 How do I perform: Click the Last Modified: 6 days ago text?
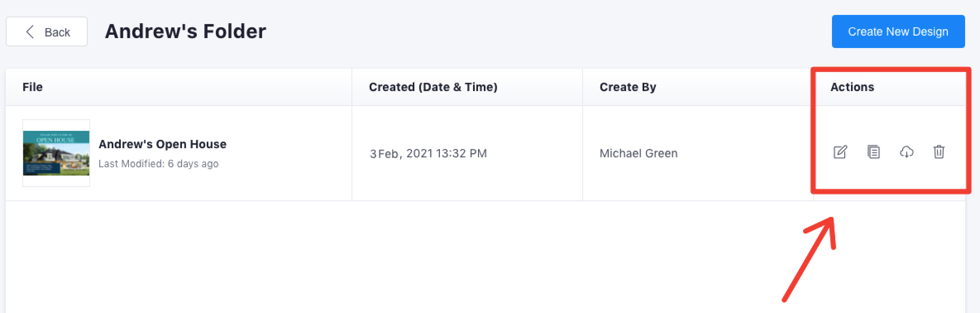click(x=158, y=164)
